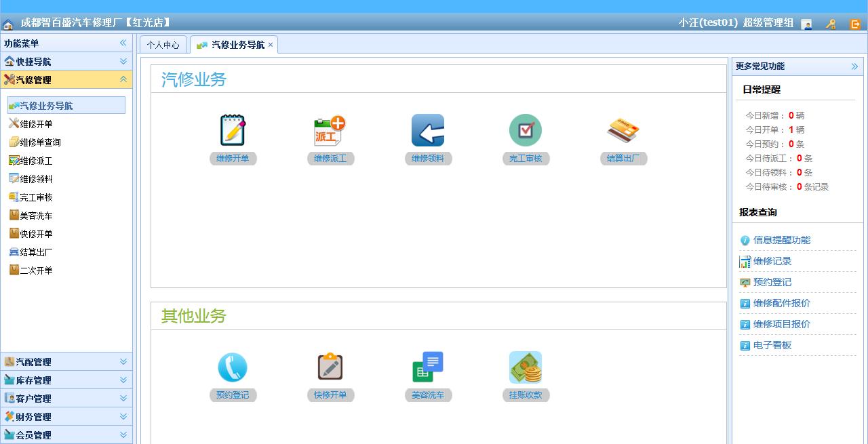Expand the 快捷导航 section
Image resolution: width=868 pixels, height=444 pixels.
[x=123, y=61]
